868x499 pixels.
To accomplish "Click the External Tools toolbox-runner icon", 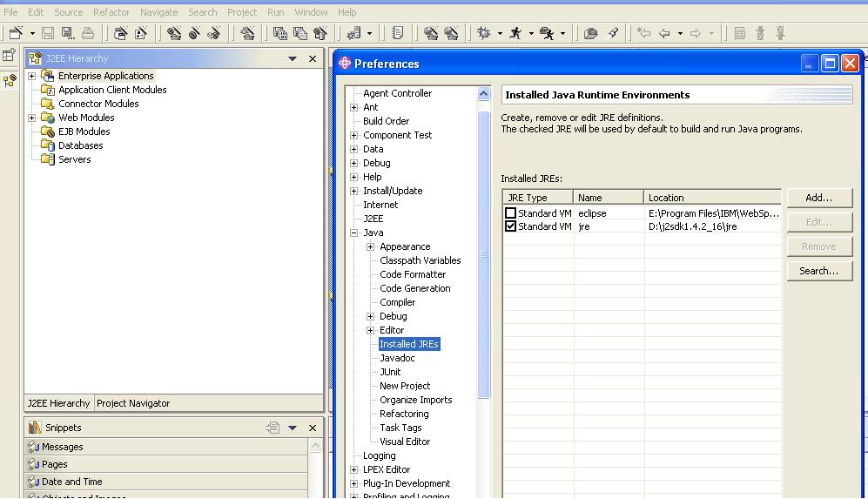I will click(x=547, y=33).
